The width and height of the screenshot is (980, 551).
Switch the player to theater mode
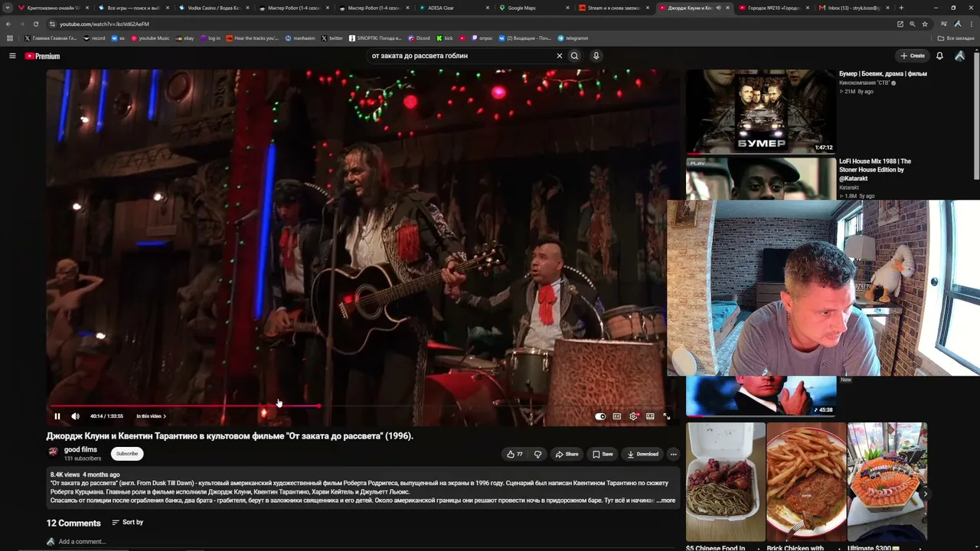click(650, 416)
